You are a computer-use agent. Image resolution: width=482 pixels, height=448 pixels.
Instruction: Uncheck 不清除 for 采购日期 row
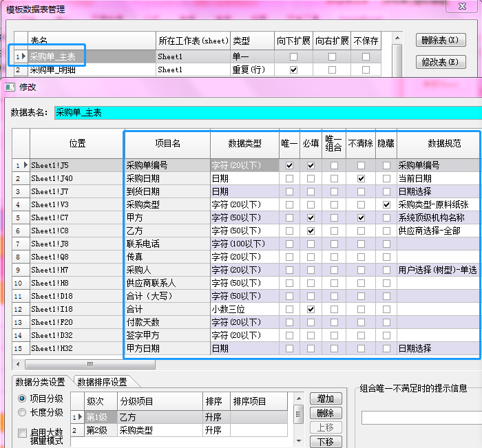coord(361,178)
